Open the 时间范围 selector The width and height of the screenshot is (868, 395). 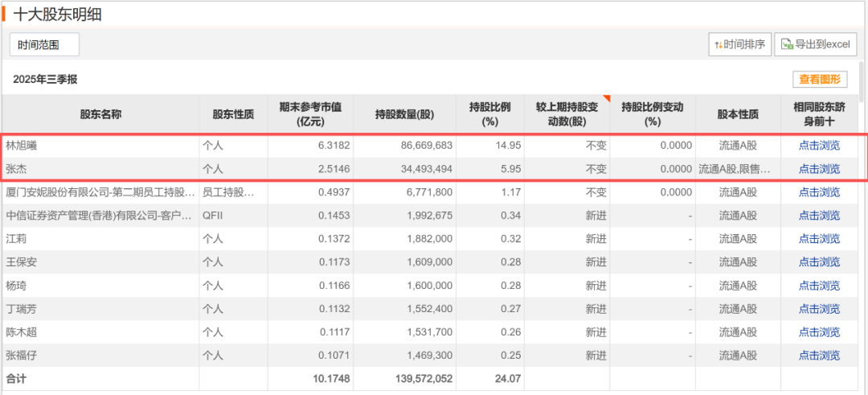[x=44, y=45]
